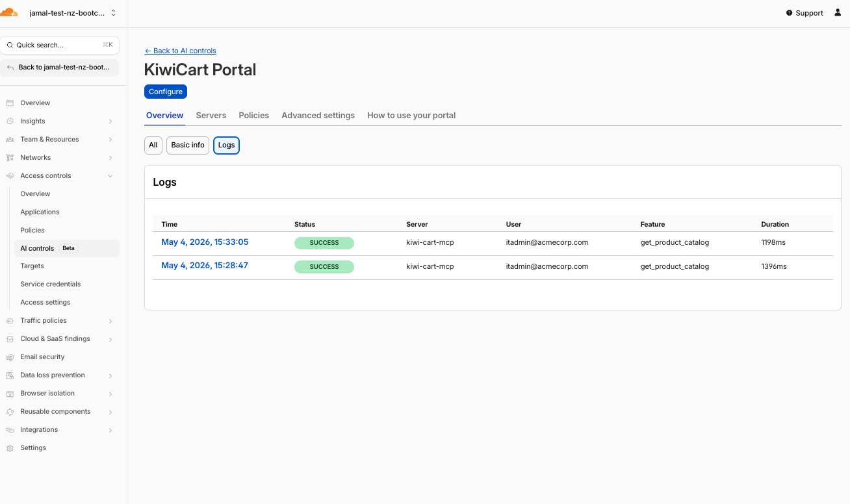Click the Integrations icon
Viewport: 850px width, 504px height.
point(10,430)
